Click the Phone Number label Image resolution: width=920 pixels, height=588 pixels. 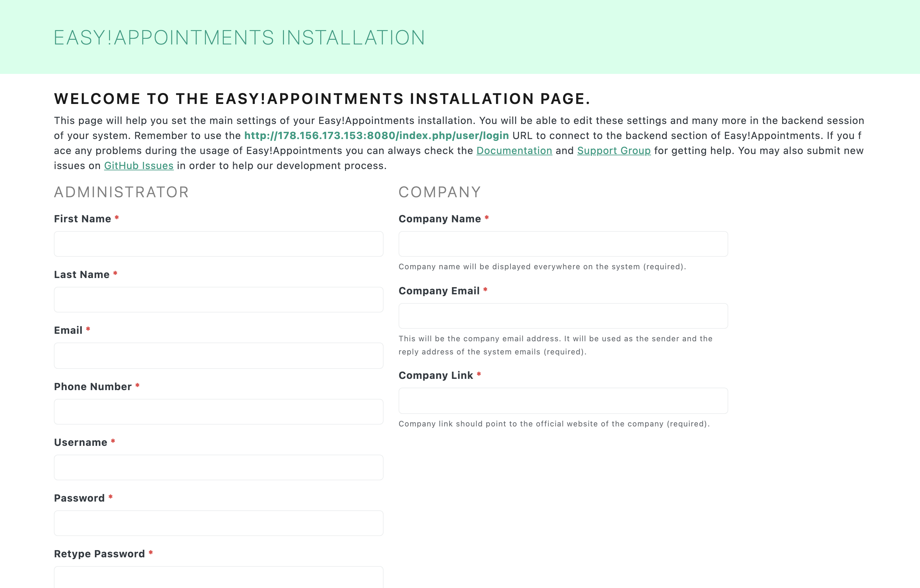click(93, 387)
